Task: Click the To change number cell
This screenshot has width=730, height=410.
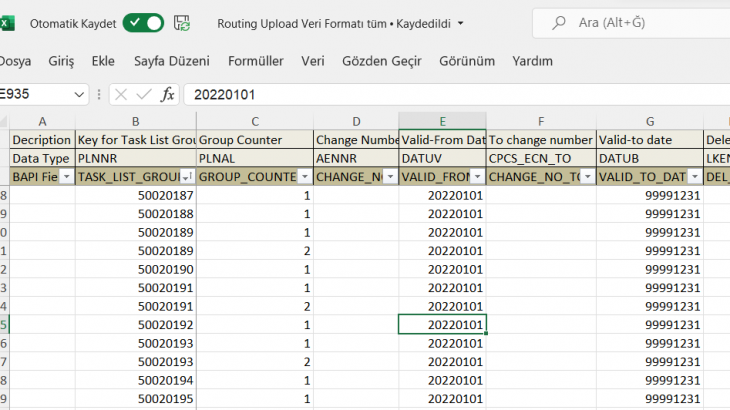Action: [541, 140]
